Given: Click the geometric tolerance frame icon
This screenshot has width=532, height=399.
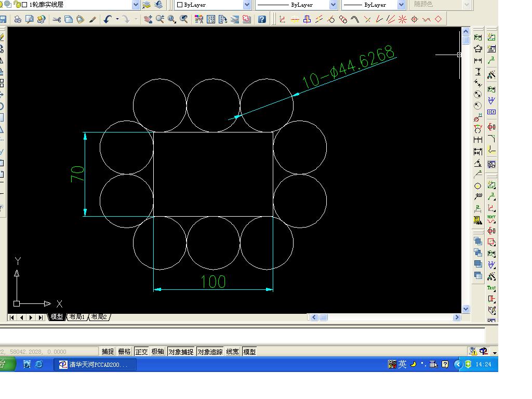Looking at the screenshot, I should pos(491,112).
